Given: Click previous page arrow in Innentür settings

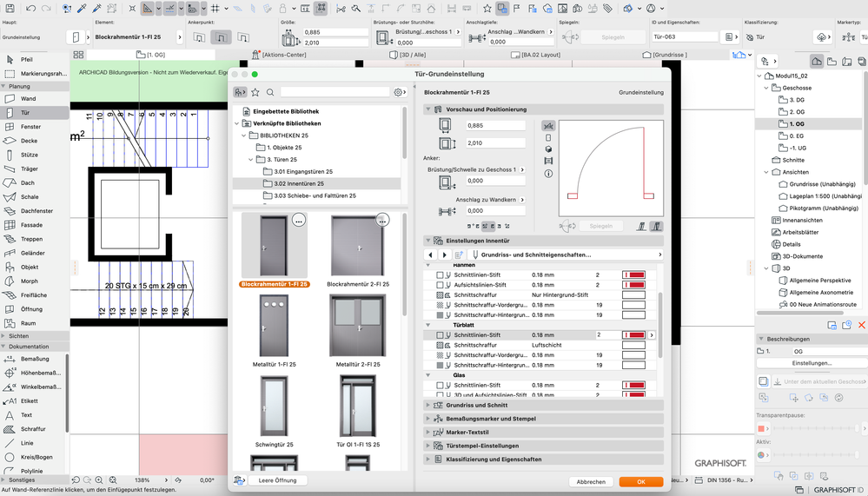Looking at the screenshot, I should (x=431, y=255).
